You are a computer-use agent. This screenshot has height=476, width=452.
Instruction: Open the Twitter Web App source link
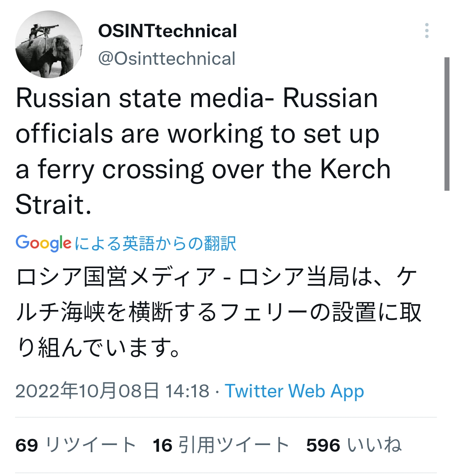295,392
